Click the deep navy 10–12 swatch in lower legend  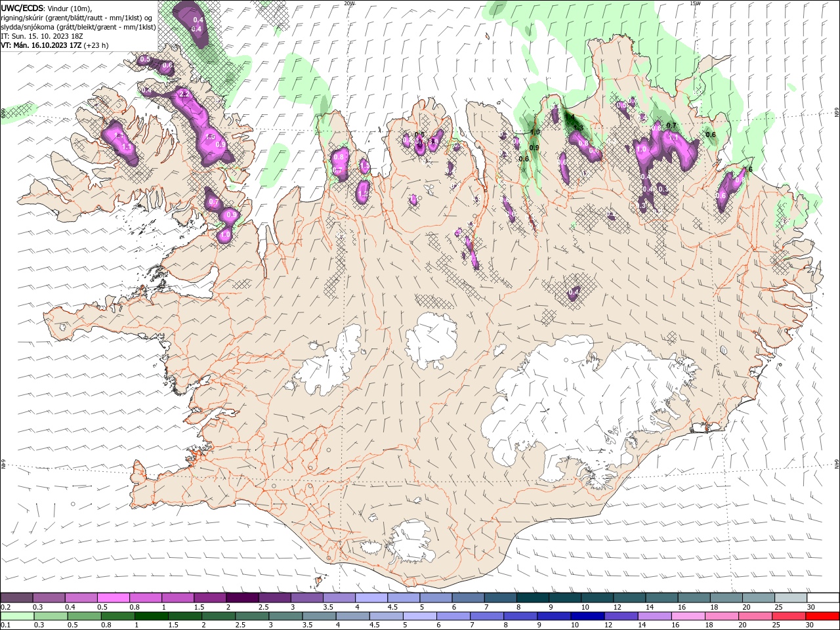588,616
